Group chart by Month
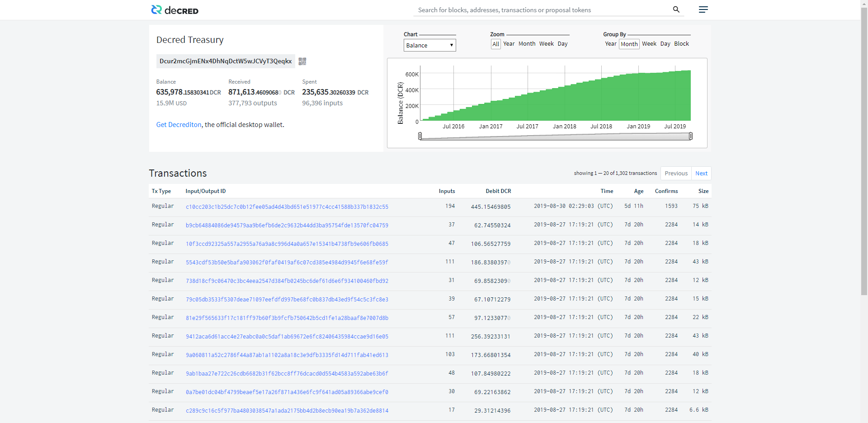This screenshot has width=868, height=423. tap(629, 44)
